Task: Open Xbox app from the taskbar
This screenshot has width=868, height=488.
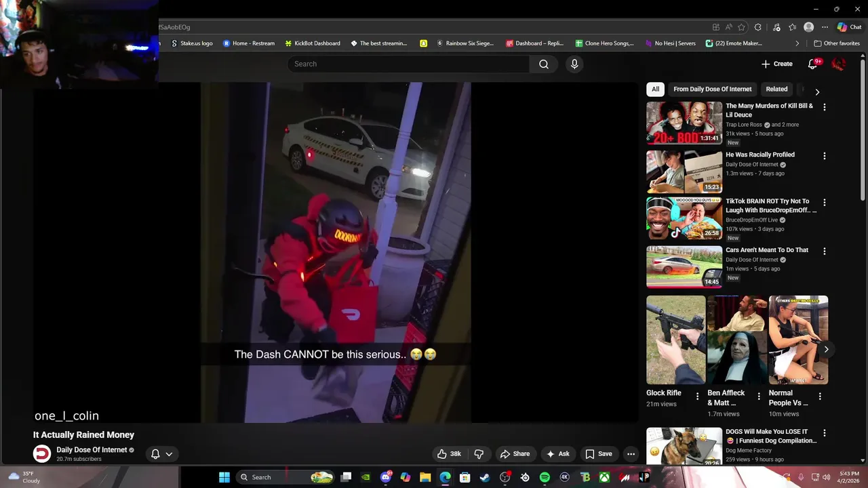Action: [x=604, y=477]
